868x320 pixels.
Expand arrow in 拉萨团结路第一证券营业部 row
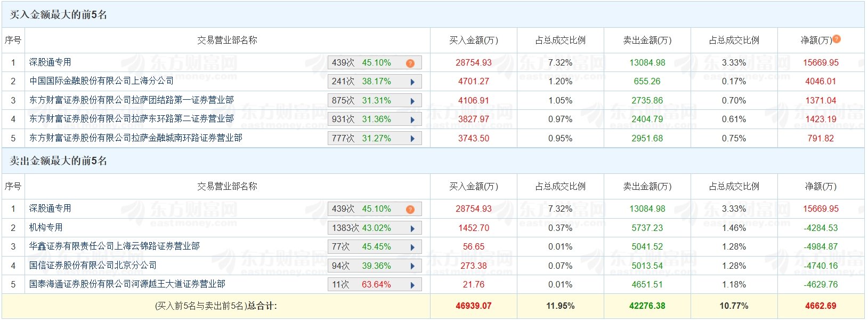point(412,101)
